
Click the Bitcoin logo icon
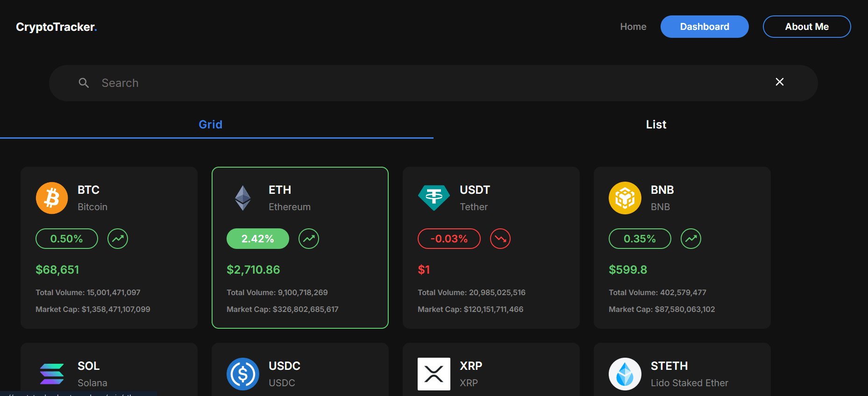pos(52,198)
